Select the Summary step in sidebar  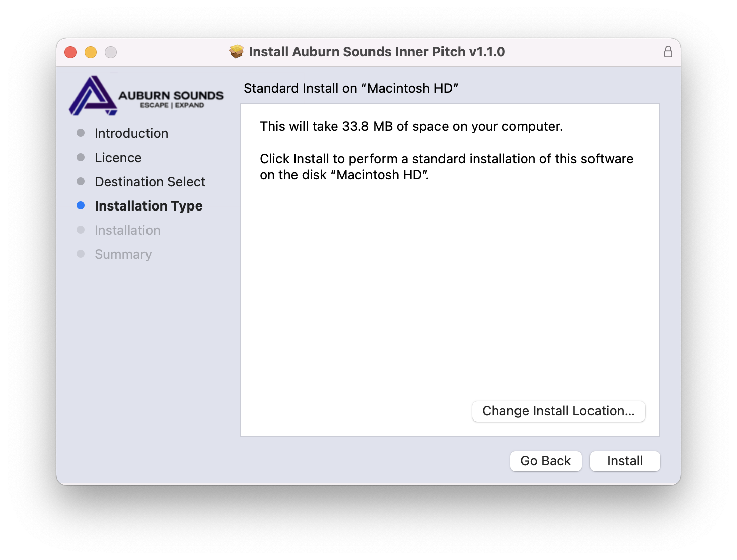(123, 254)
